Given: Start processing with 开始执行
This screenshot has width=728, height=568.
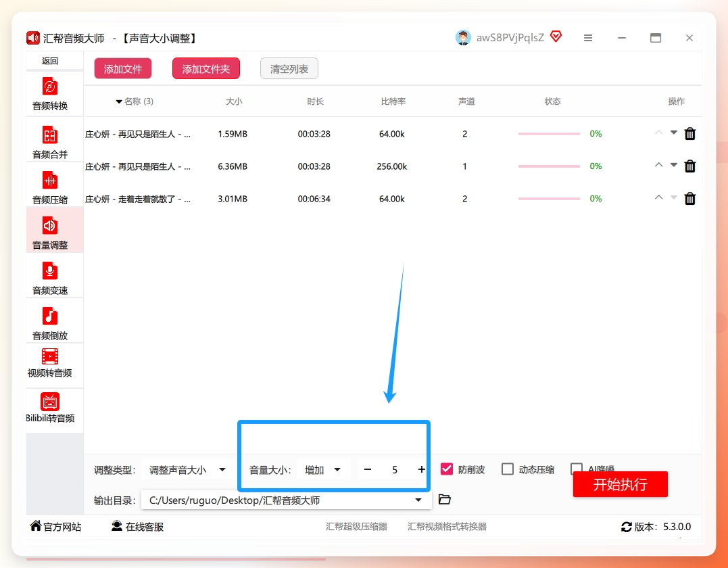Looking at the screenshot, I should pos(621,484).
